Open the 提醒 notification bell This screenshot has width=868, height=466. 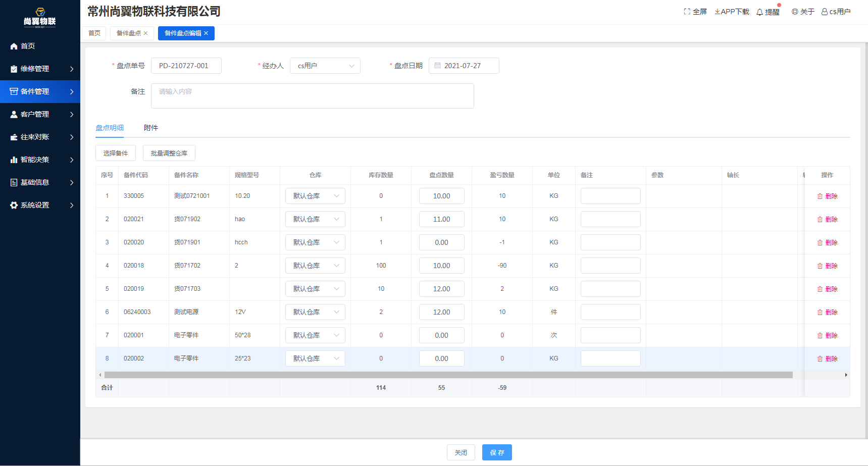click(x=759, y=12)
